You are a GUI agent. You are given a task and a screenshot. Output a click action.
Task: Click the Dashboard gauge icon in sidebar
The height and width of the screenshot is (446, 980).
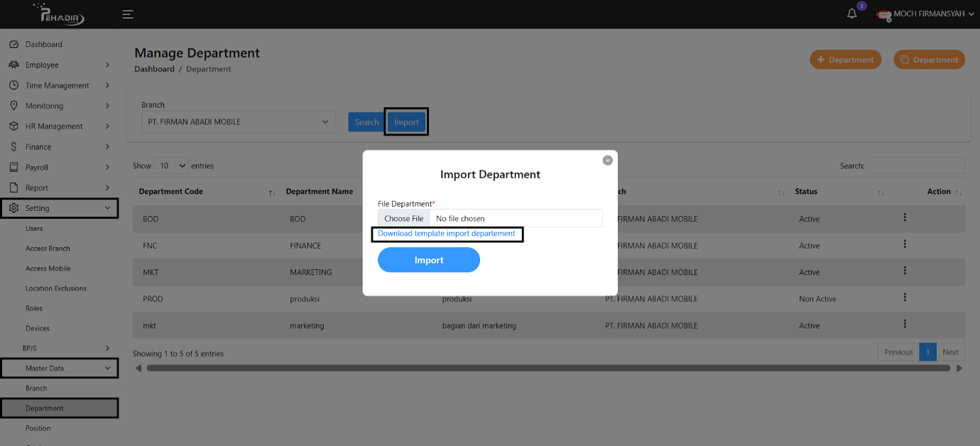tap(13, 44)
